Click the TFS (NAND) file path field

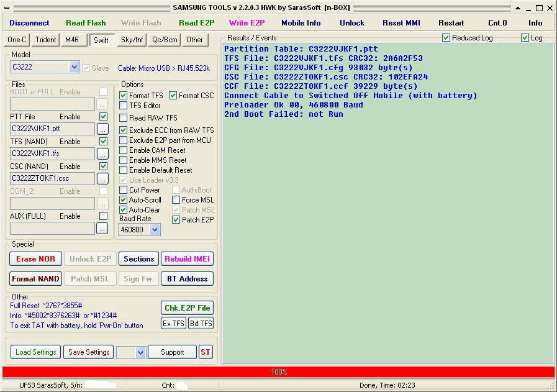coord(53,153)
